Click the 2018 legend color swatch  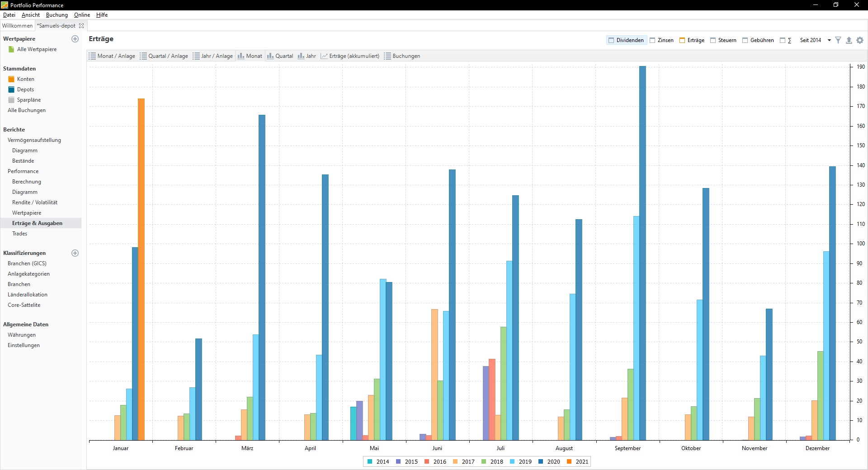(x=484, y=461)
